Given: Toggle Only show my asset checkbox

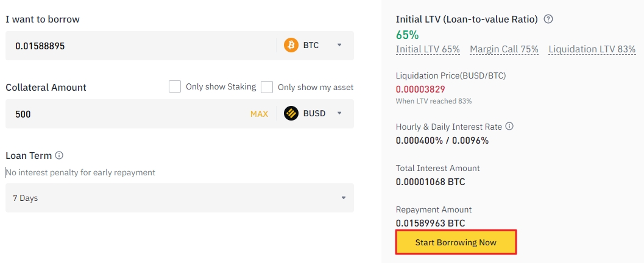Looking at the screenshot, I should click(267, 87).
